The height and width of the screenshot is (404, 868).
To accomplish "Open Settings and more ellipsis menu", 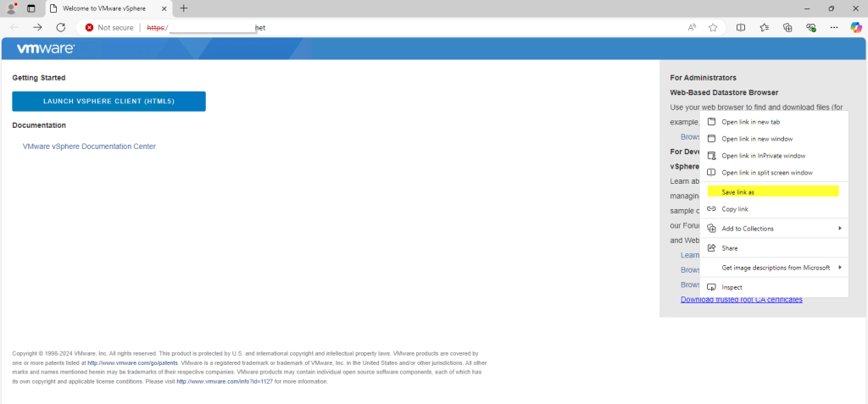I will [x=834, y=27].
